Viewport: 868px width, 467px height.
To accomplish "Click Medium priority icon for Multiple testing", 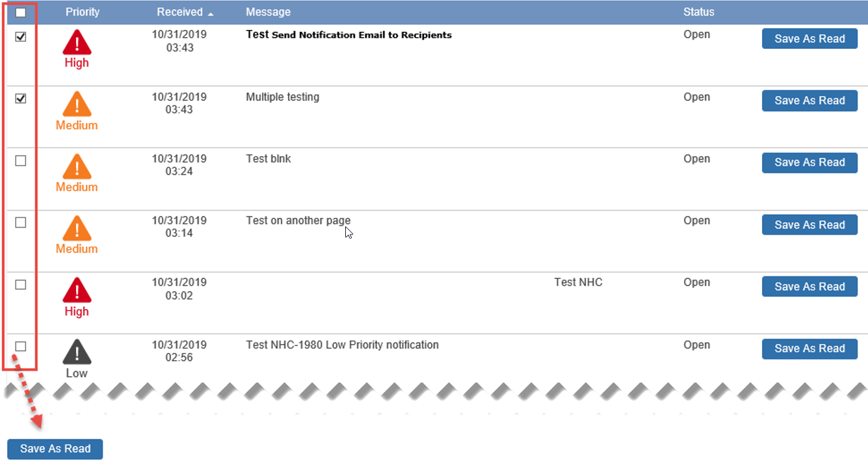I will [77, 105].
